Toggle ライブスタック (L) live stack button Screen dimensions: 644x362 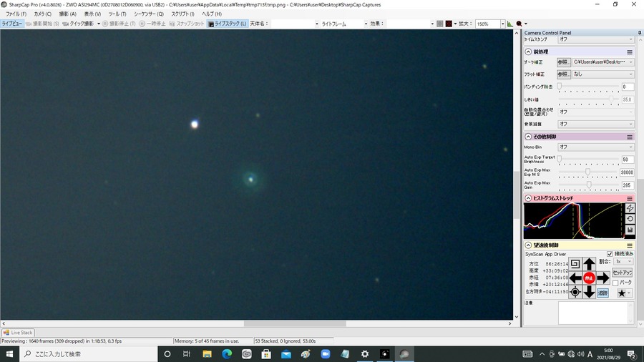[x=228, y=24]
